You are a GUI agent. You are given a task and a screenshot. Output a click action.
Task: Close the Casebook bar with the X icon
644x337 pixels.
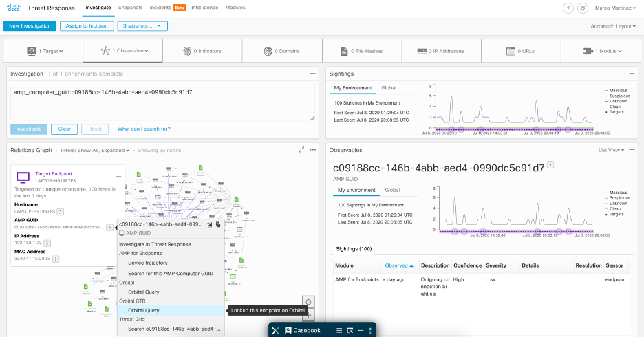275,330
